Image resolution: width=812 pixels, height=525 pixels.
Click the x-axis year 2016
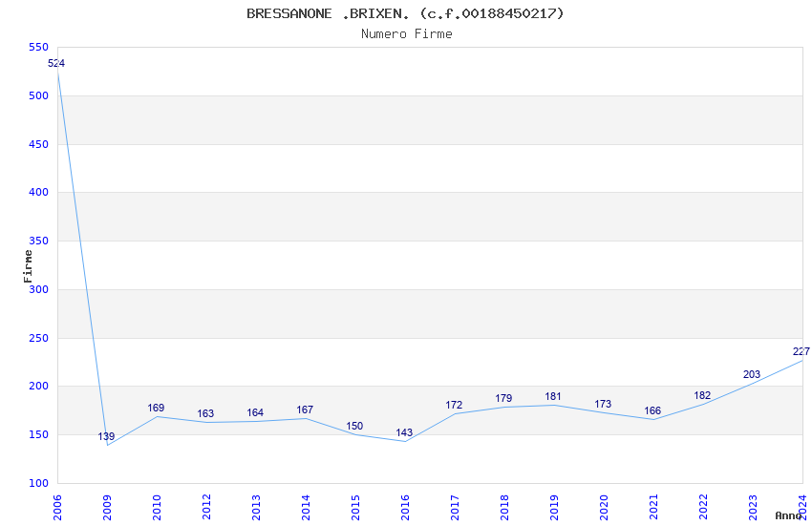[405, 508]
